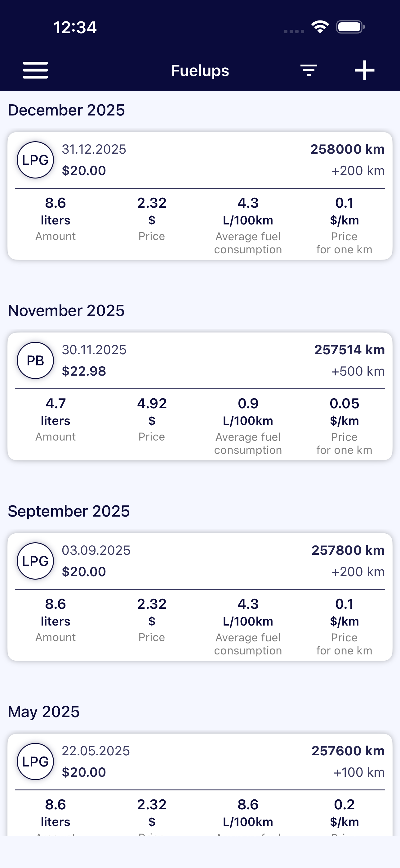400x868 pixels.
Task: Open the 257600 km May fuelup
Action: tap(348, 751)
